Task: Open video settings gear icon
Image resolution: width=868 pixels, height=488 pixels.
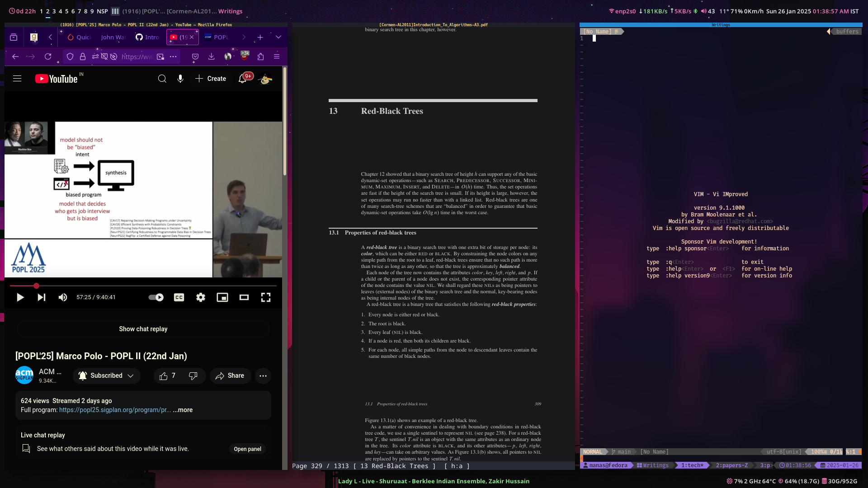Action: click(x=201, y=297)
